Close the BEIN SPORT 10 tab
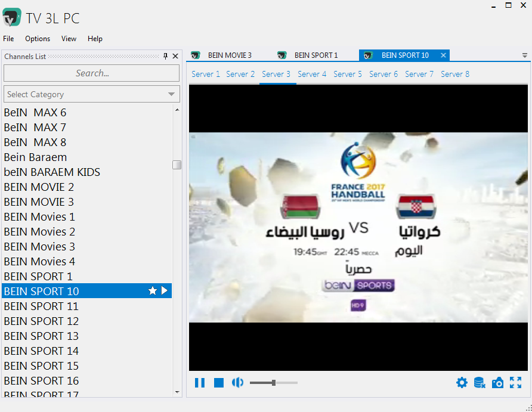532x412 pixels. 443,55
